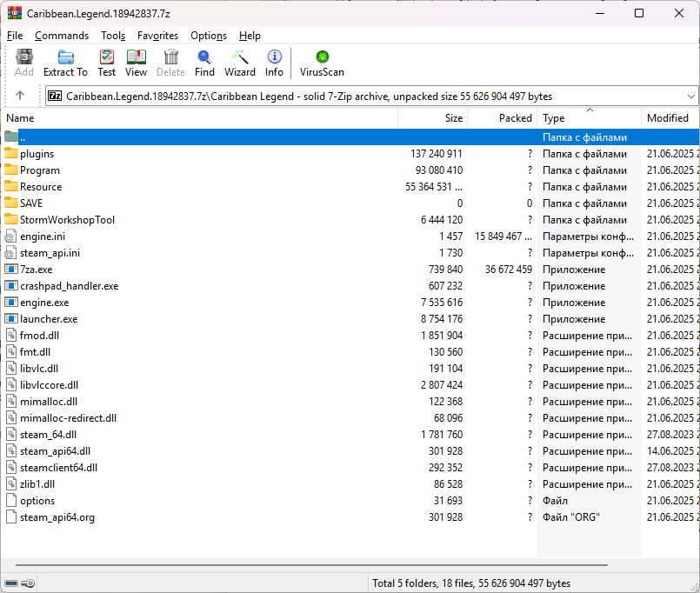Navigate up using the parent-folder arrow
This screenshot has width=700, height=593.
pos(21,96)
